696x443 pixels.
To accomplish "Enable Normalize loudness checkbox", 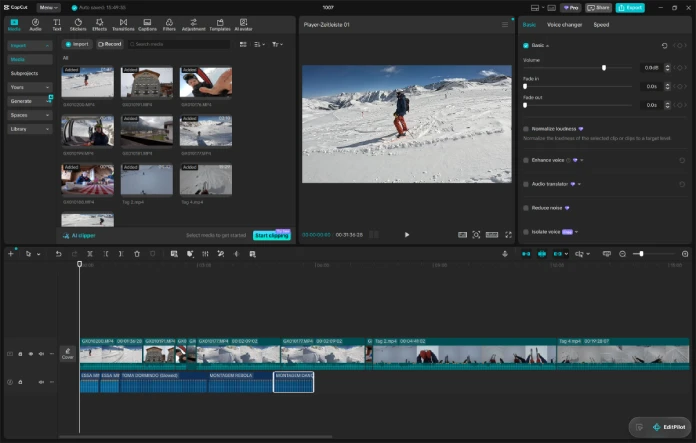I will [x=526, y=129].
